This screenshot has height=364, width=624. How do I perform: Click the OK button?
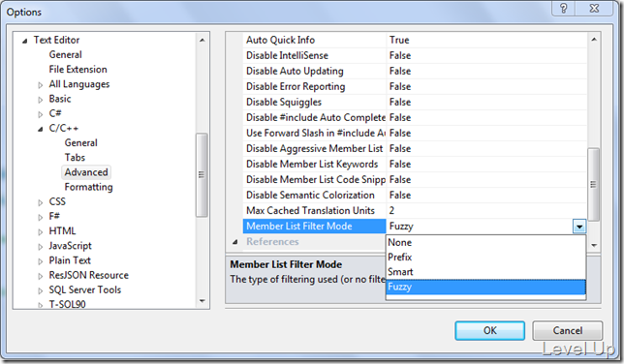coord(490,330)
